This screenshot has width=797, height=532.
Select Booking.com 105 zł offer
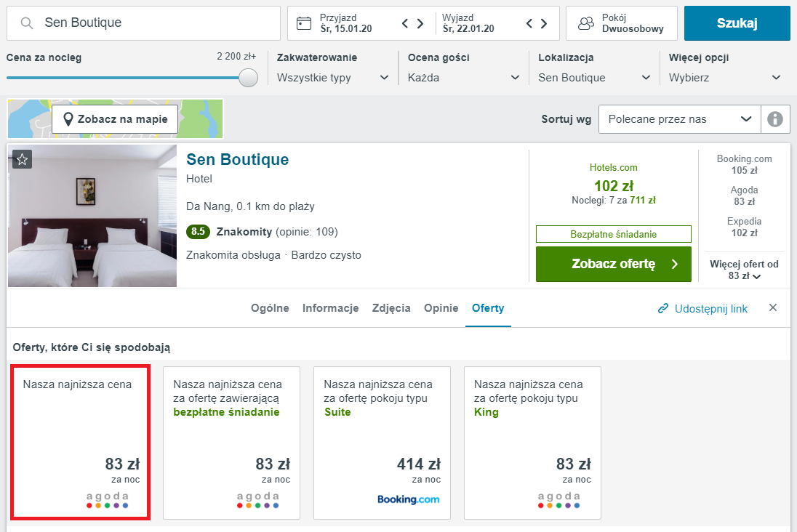[744, 165]
